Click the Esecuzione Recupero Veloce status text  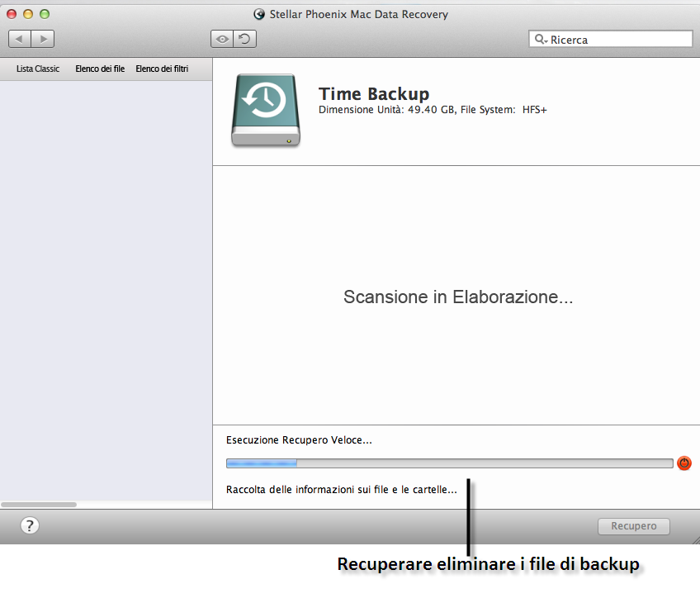(x=299, y=440)
